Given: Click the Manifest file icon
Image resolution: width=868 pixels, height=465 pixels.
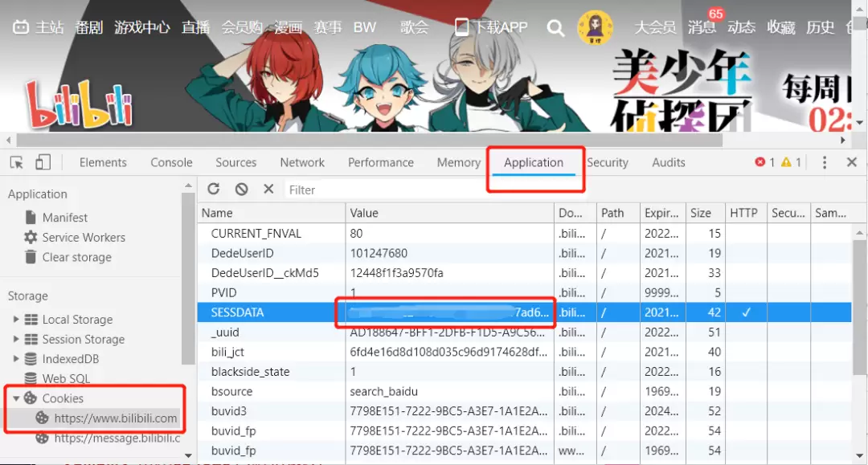Looking at the screenshot, I should [31, 218].
